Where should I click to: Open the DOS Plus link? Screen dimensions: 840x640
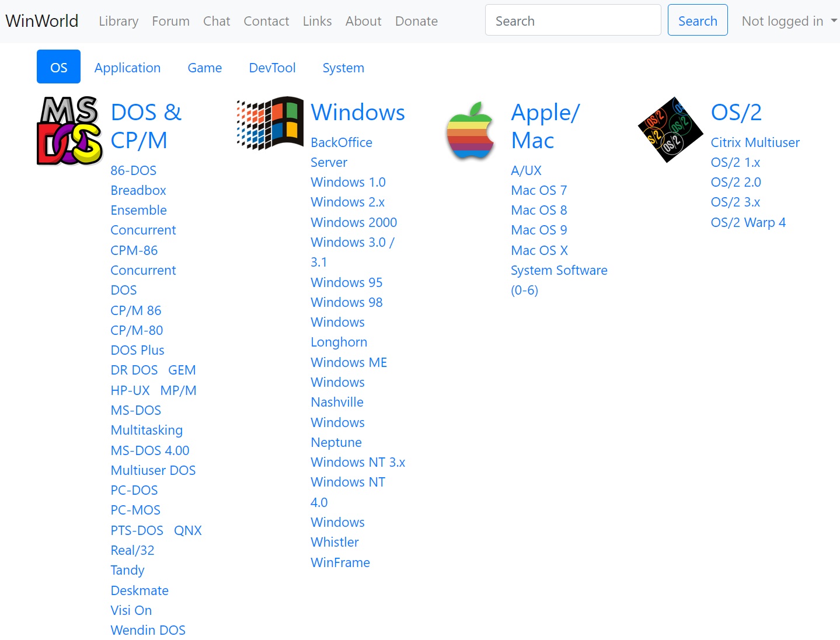(x=138, y=350)
